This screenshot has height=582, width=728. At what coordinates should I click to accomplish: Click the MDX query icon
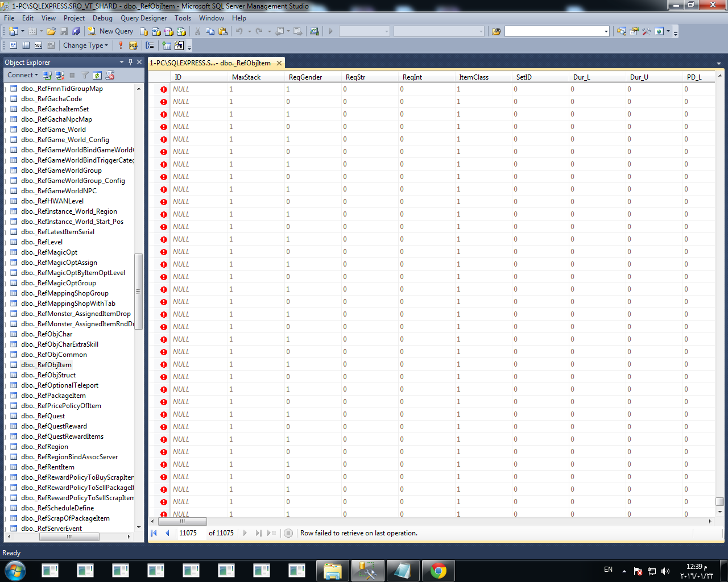pyautogui.click(x=156, y=31)
